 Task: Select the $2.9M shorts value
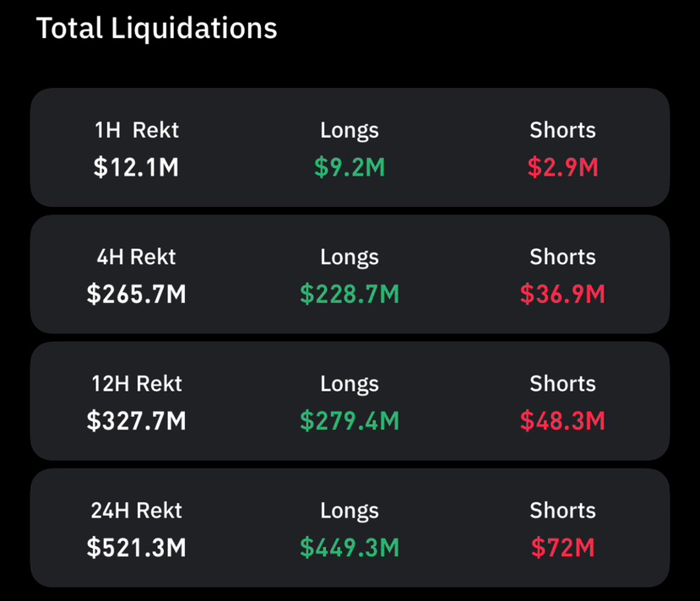pos(562,167)
